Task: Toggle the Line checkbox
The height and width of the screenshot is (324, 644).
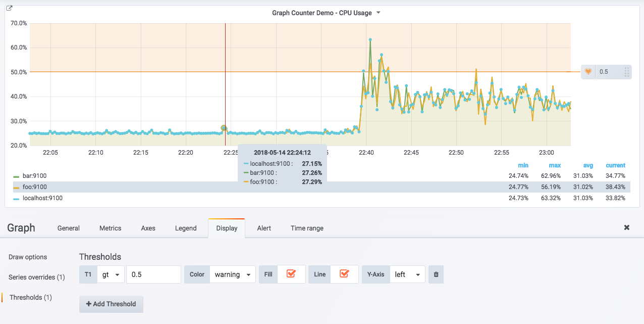Action: pyautogui.click(x=344, y=274)
